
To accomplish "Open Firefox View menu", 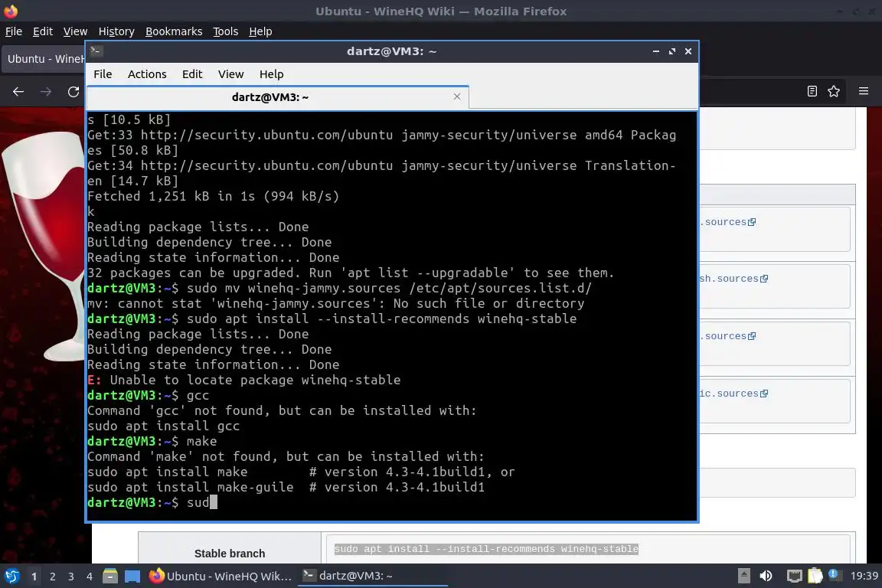I will 75,31.
